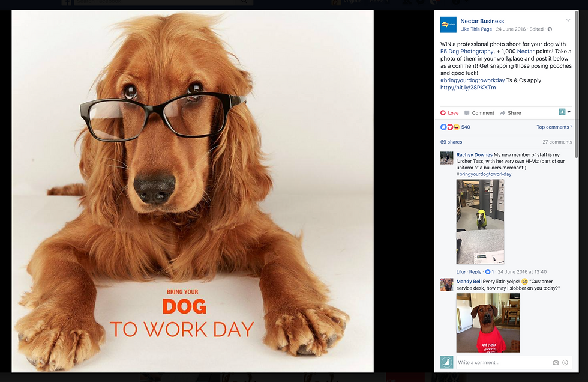View who reacted via 540 reactions
Viewport: 588px width, 382px height.
[466, 127]
